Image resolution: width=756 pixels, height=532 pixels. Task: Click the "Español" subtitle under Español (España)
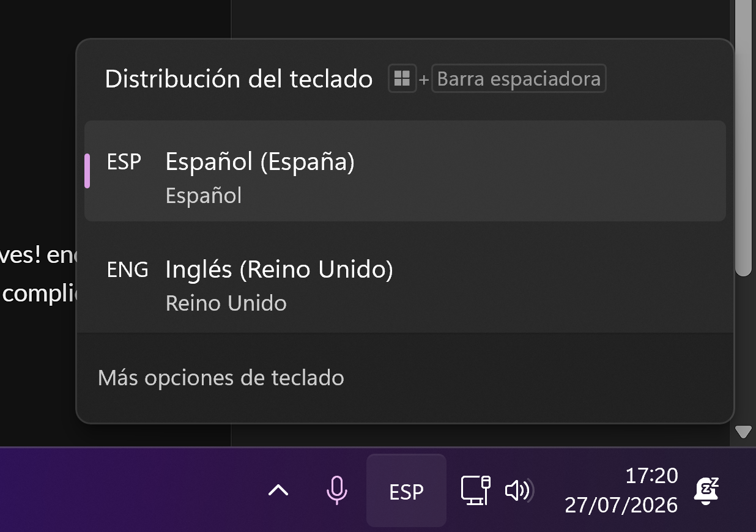coord(204,196)
